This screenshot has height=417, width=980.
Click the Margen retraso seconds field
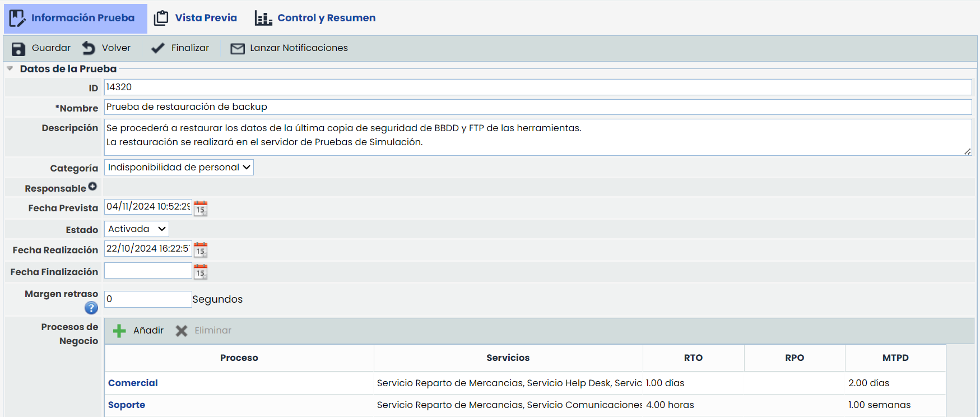(x=148, y=299)
